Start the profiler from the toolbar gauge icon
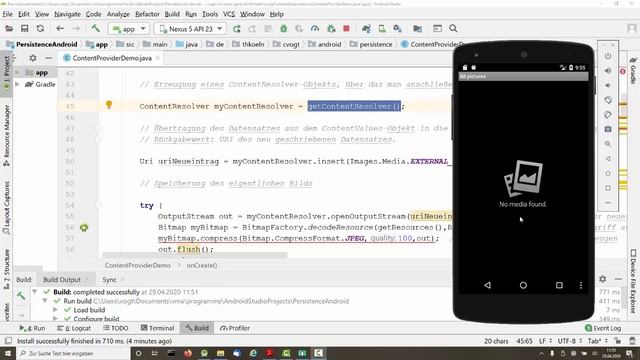The height and width of the screenshot is (360, 640). click(315, 29)
